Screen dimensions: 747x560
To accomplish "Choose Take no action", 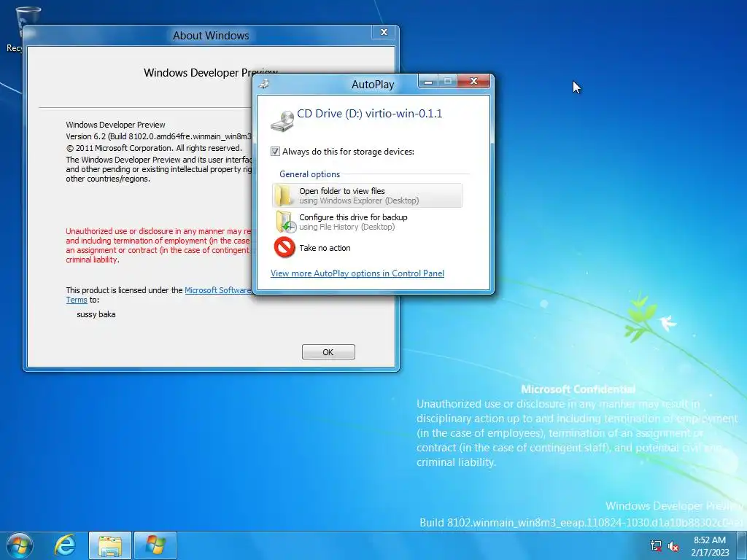I will 368,248.
